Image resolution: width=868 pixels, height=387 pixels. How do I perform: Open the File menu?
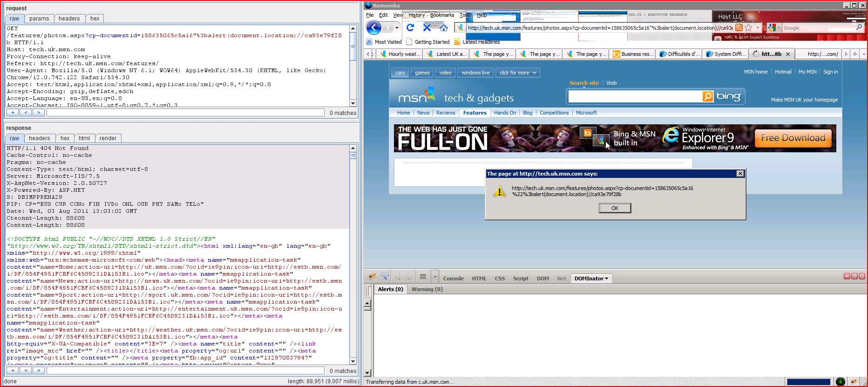coord(370,15)
